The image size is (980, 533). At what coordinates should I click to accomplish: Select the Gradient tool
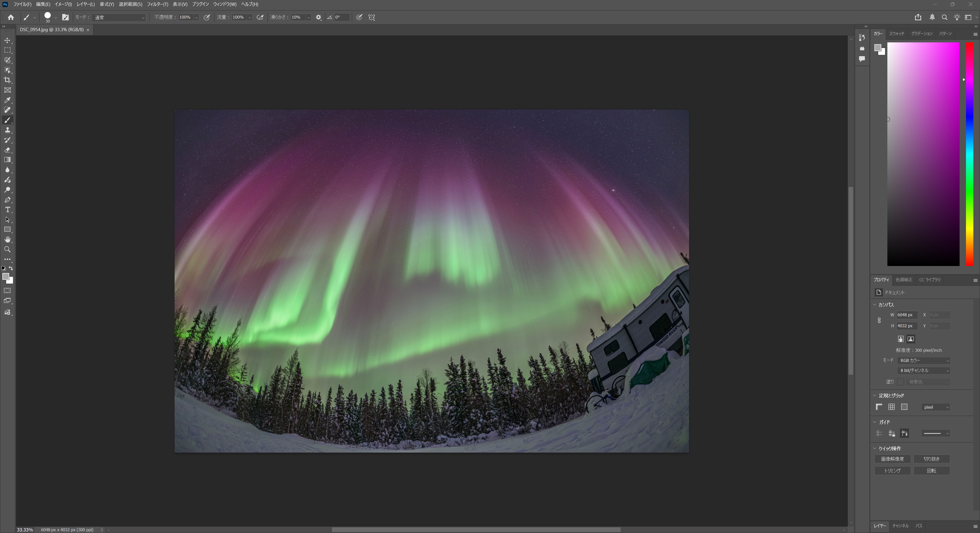pyautogui.click(x=7, y=160)
